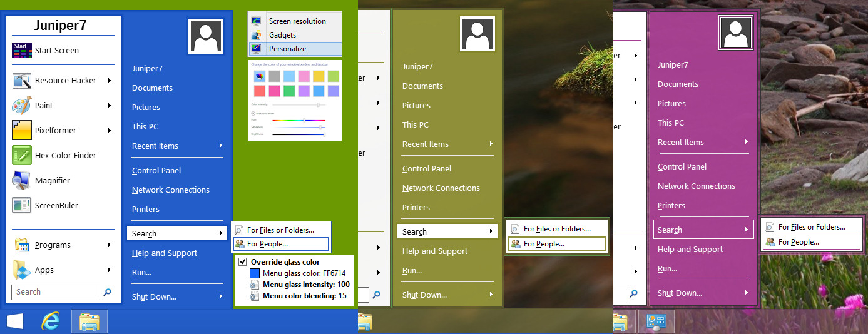Screen dimensions: 868x334
Task: Click the Internet Explorer taskbar icon
Action: click(x=51, y=321)
